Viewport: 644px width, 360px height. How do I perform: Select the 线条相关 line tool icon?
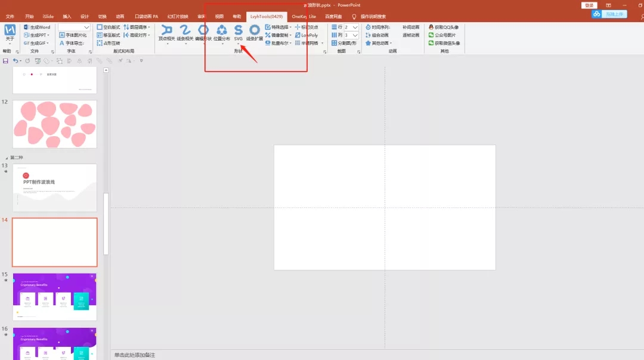coord(185,30)
